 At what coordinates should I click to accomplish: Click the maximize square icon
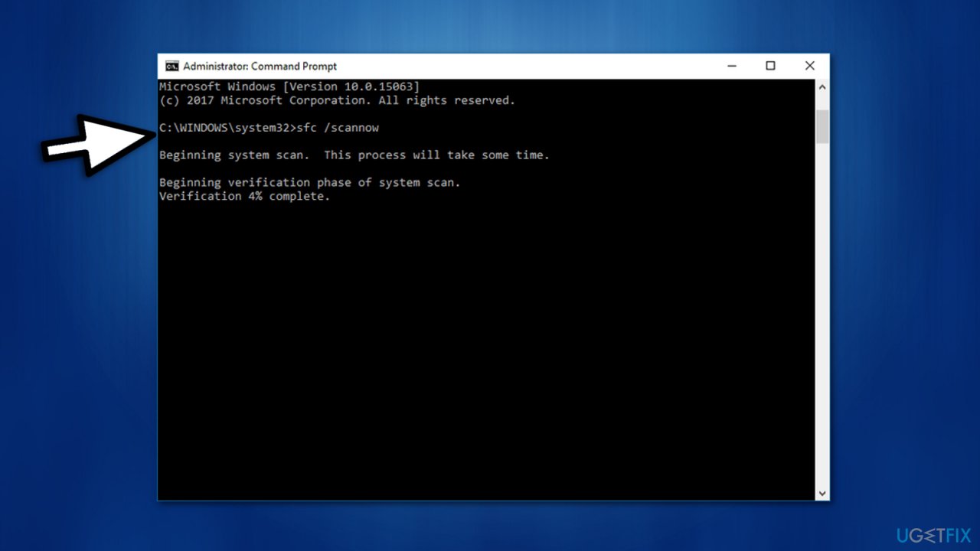[x=770, y=66]
